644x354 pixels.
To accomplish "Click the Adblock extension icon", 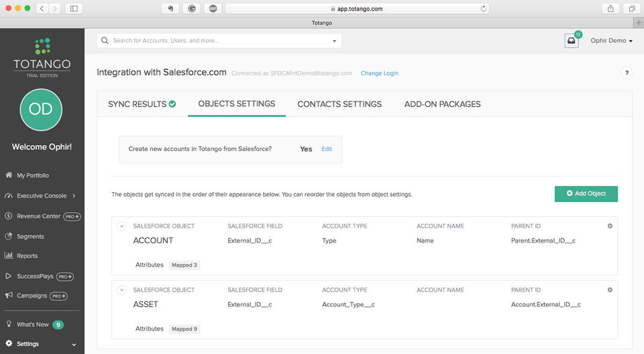I will [213, 8].
